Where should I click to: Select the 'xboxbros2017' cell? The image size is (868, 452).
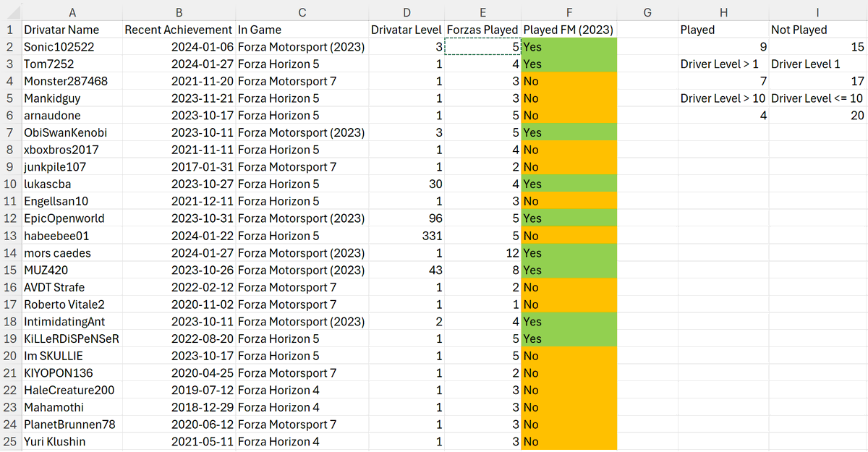(x=72, y=150)
